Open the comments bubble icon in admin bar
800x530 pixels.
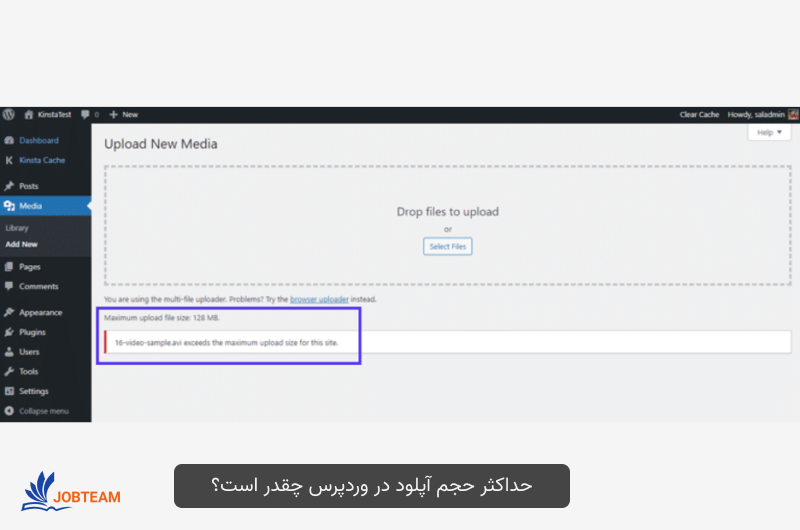click(x=85, y=114)
